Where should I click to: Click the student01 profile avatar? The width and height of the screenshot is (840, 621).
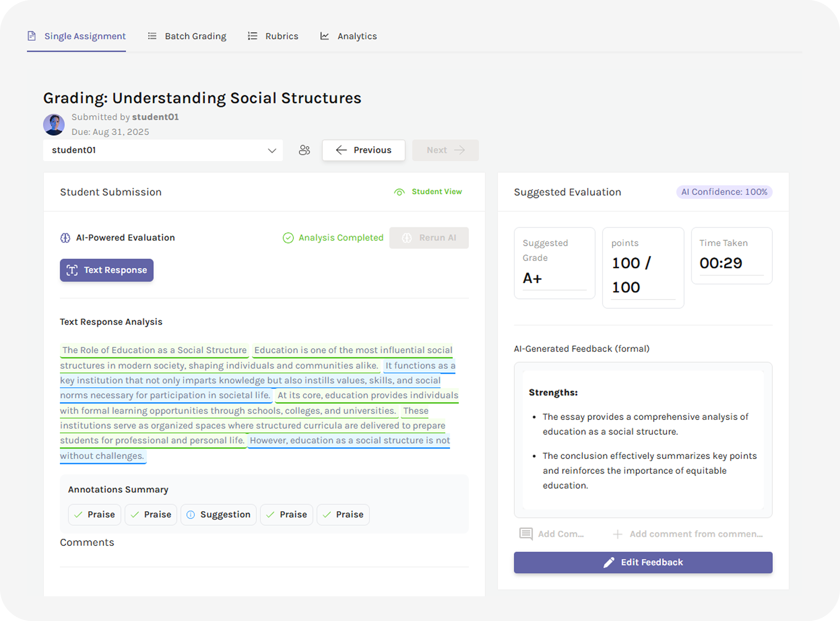pos(54,124)
